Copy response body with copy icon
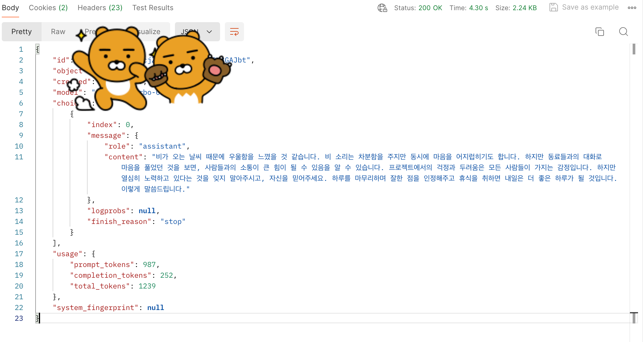This screenshot has height=342, width=644. [x=599, y=32]
